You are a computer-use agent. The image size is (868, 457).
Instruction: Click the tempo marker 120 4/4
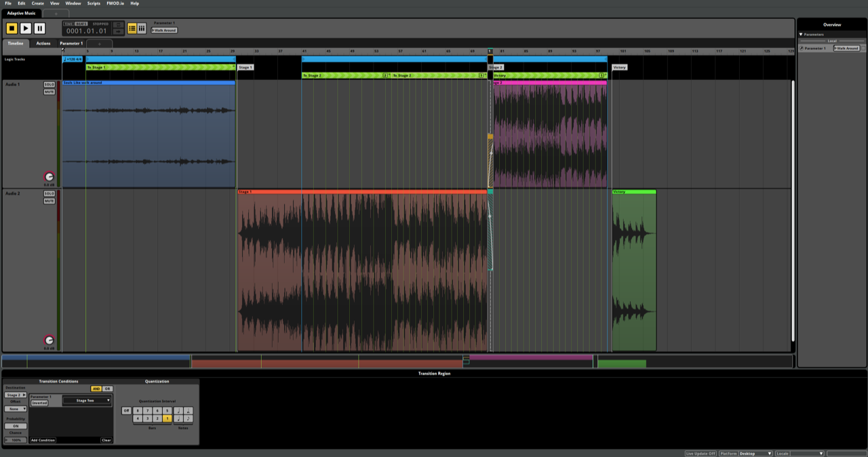pyautogui.click(x=73, y=59)
